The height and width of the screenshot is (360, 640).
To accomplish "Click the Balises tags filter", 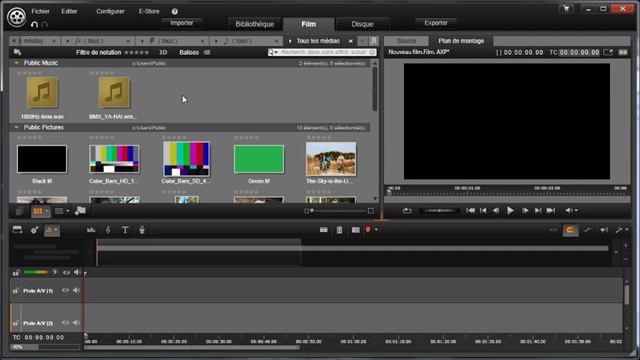I will click(194, 52).
